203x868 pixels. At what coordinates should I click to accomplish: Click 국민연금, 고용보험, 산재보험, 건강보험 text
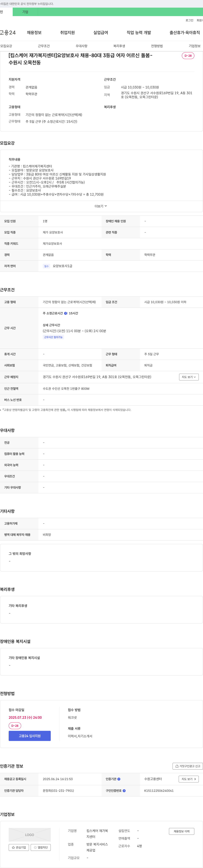[67, 365]
